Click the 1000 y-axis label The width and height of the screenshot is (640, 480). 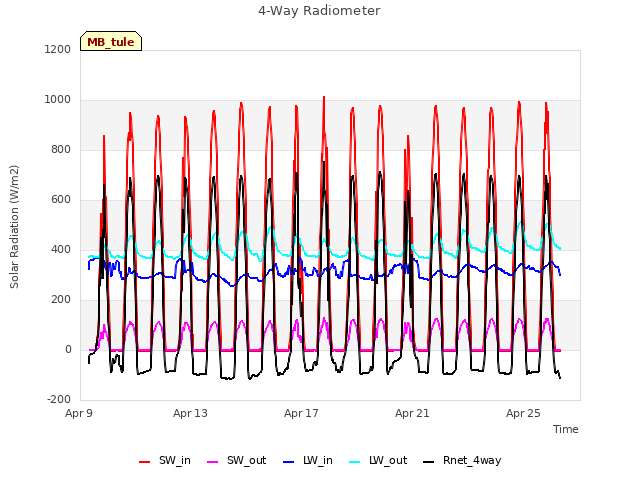pos(58,100)
